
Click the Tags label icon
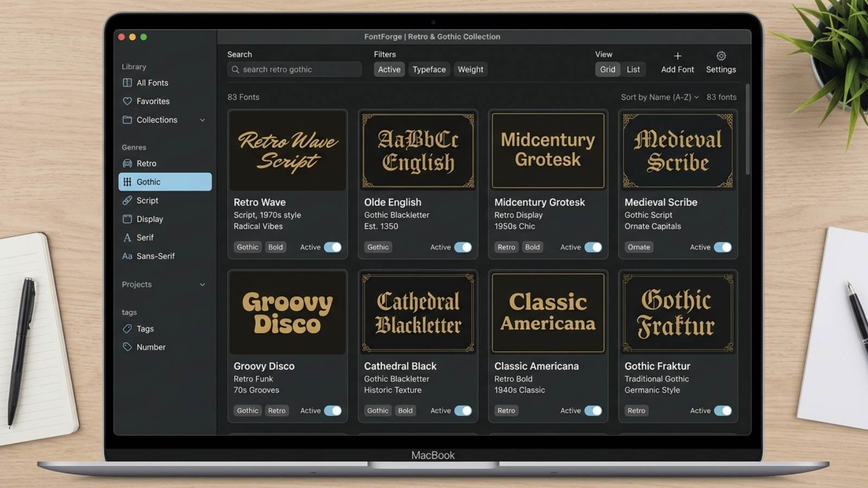(127, 329)
